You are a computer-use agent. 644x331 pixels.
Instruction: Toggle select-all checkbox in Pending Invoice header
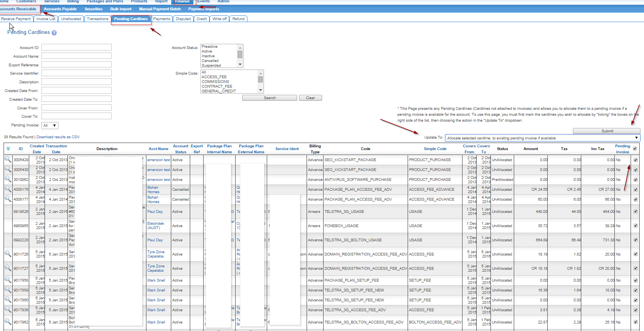[x=635, y=149]
